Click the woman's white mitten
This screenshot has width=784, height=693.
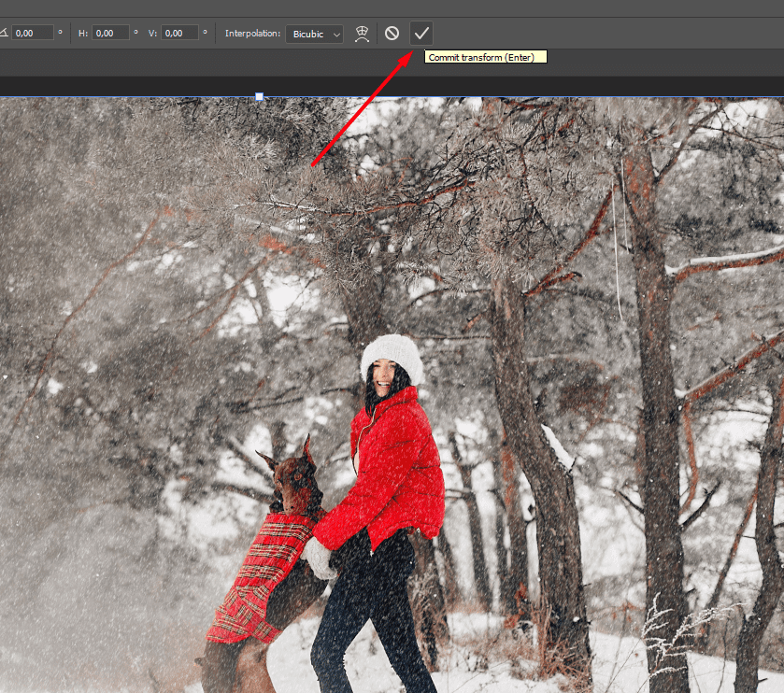coord(319,559)
